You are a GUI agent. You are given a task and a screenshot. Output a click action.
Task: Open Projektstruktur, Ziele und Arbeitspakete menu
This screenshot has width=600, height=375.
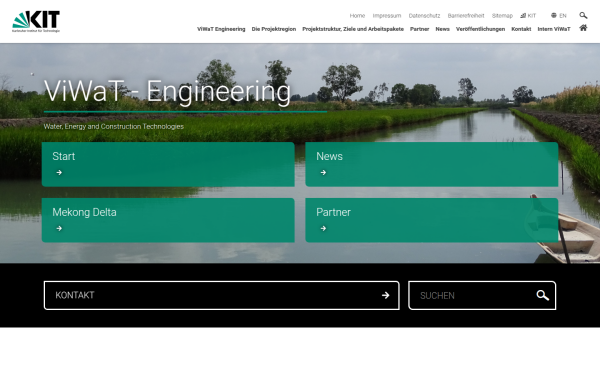tap(353, 29)
